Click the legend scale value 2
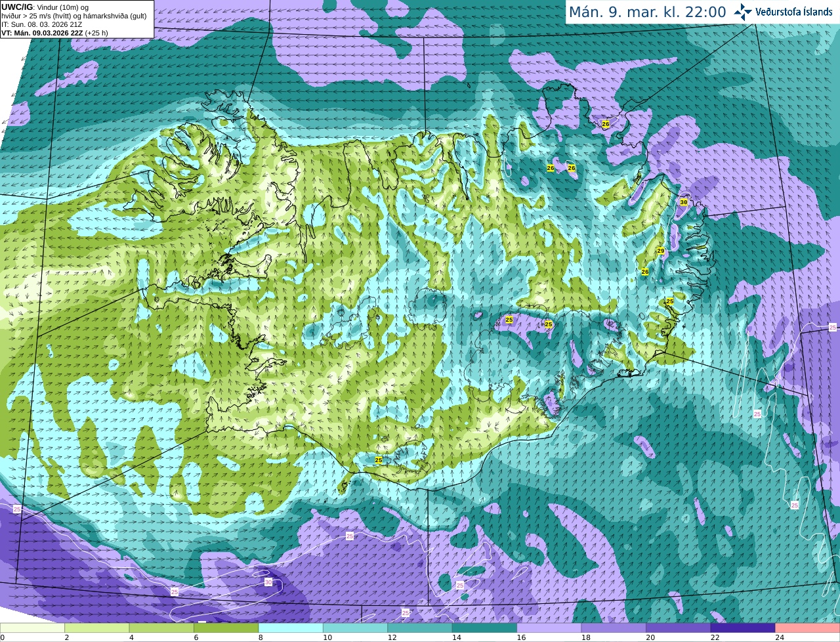 click(x=67, y=637)
